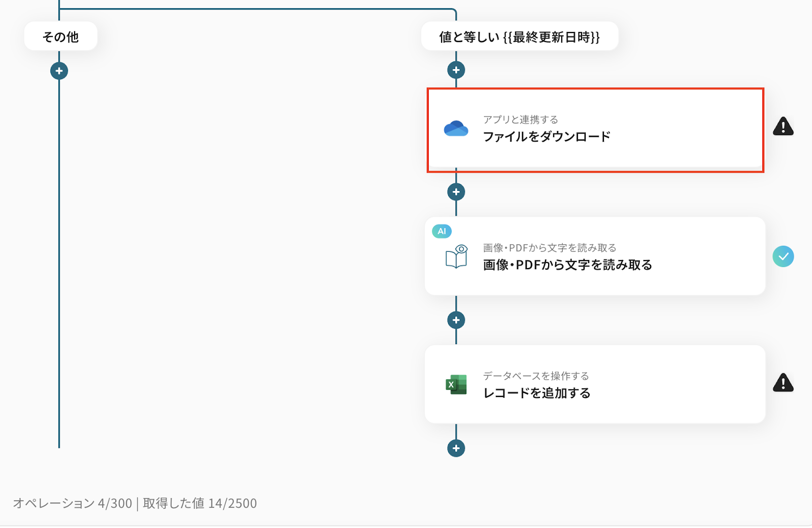Select the その他 branch label
Screen dimensions: 812x528
61,37
